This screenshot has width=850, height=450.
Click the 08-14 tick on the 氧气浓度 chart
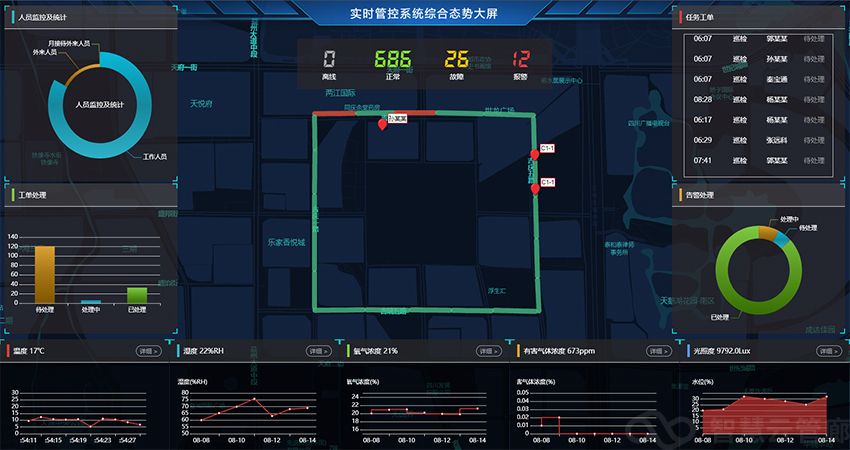pos(478,440)
